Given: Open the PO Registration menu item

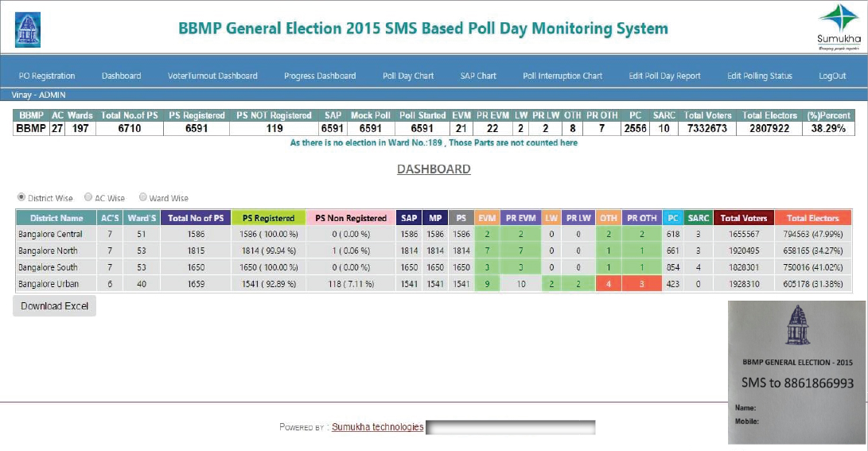Looking at the screenshot, I should (x=47, y=76).
